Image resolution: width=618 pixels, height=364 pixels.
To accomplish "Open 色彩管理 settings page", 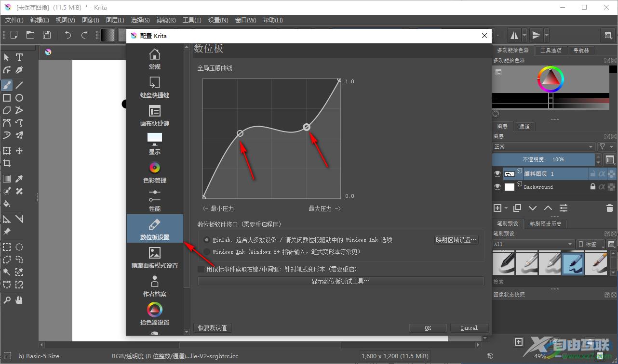I will pos(155,173).
